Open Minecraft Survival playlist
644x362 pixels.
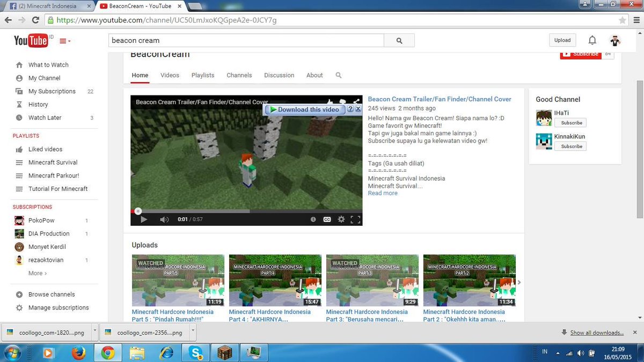(x=53, y=162)
